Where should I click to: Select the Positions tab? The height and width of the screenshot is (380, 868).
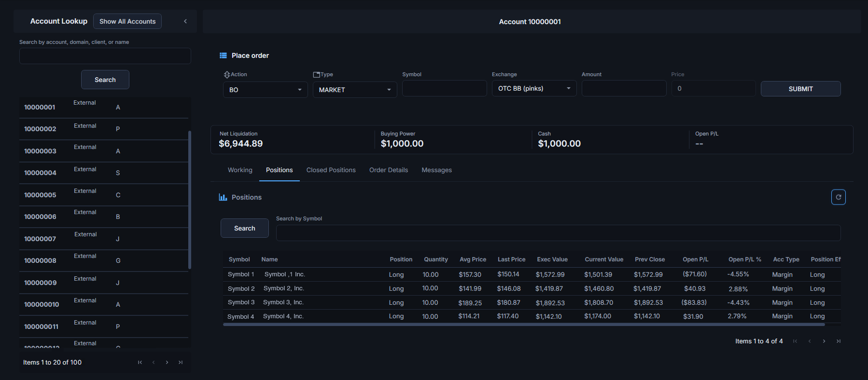point(280,170)
